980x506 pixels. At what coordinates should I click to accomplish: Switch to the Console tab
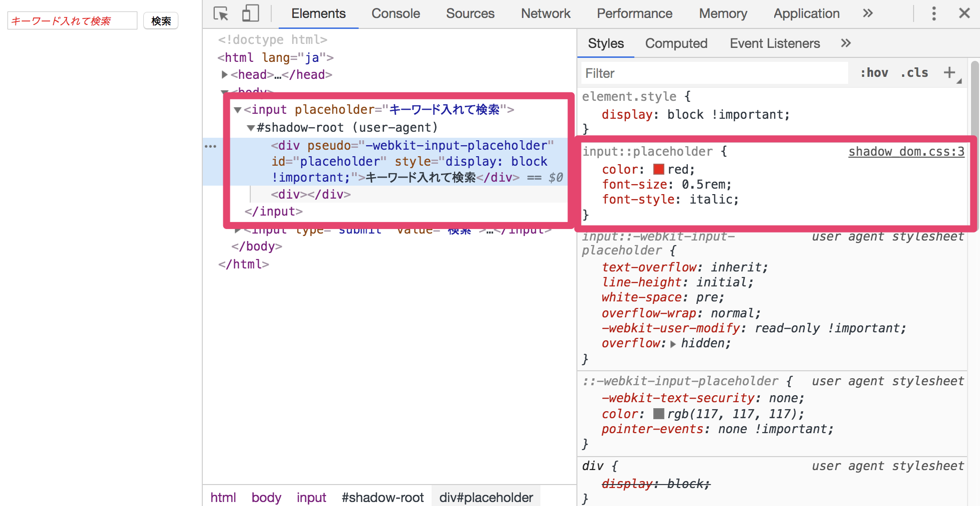coord(395,13)
